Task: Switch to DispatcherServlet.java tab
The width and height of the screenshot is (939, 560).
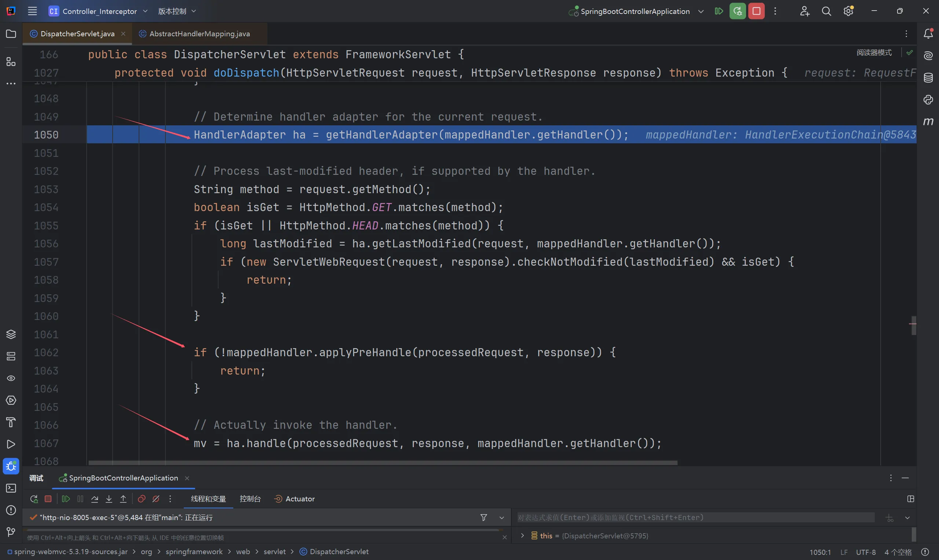Action: (x=77, y=34)
